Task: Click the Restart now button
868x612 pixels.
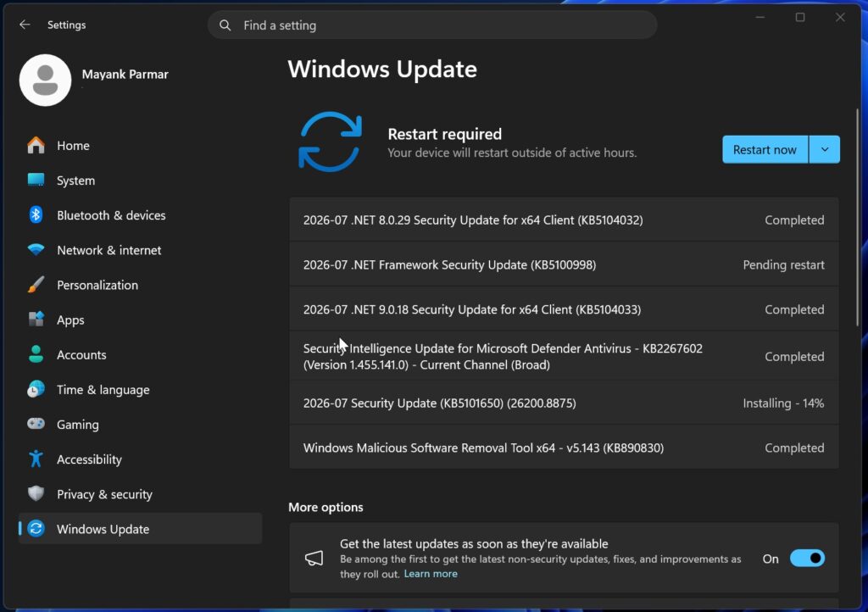Action: pos(765,149)
